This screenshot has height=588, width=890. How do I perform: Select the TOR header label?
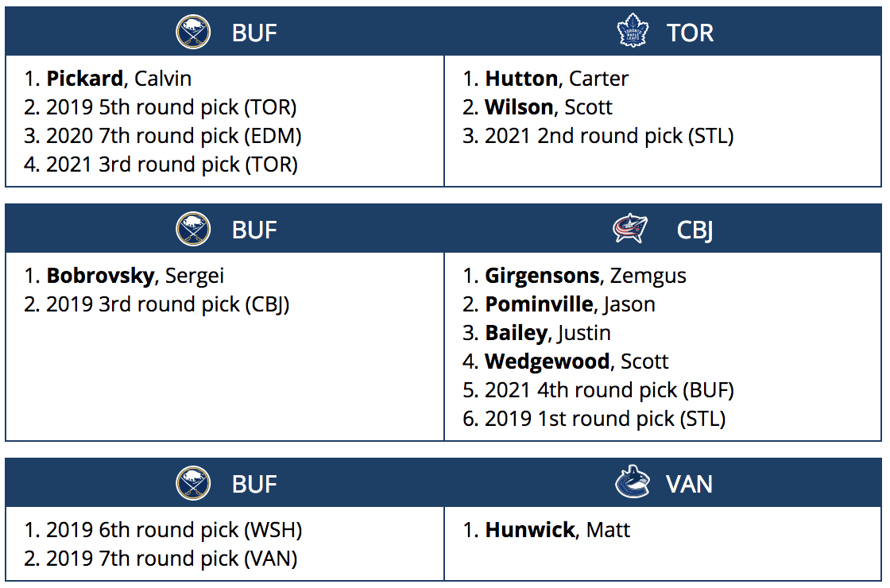pos(690,33)
